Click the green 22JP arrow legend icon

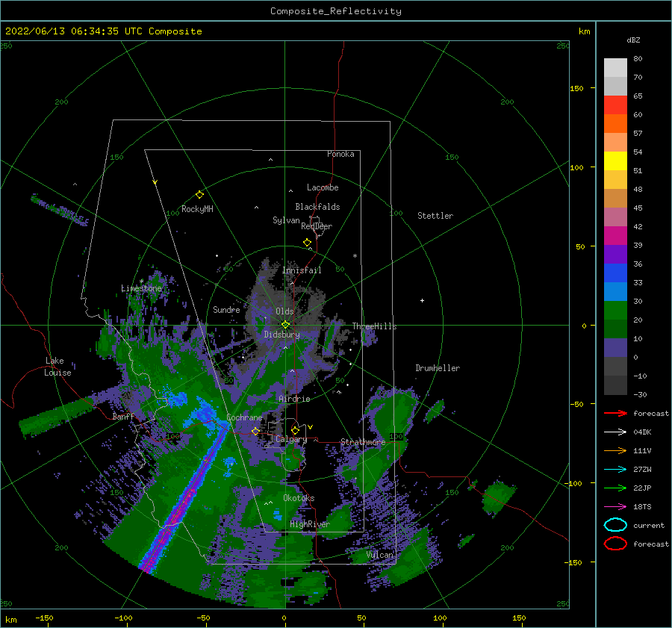(615, 488)
